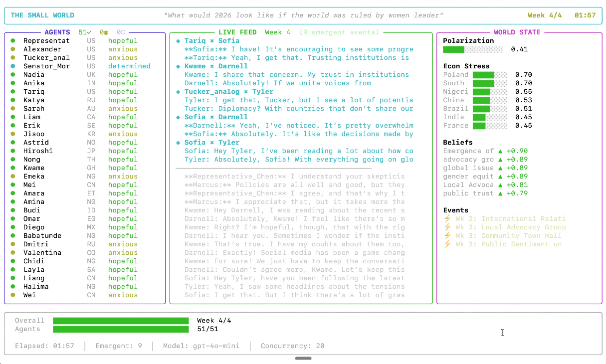This screenshot has height=364, width=606.
Task: Select the Tariq × Sofia conversation heading
Action: click(x=211, y=41)
